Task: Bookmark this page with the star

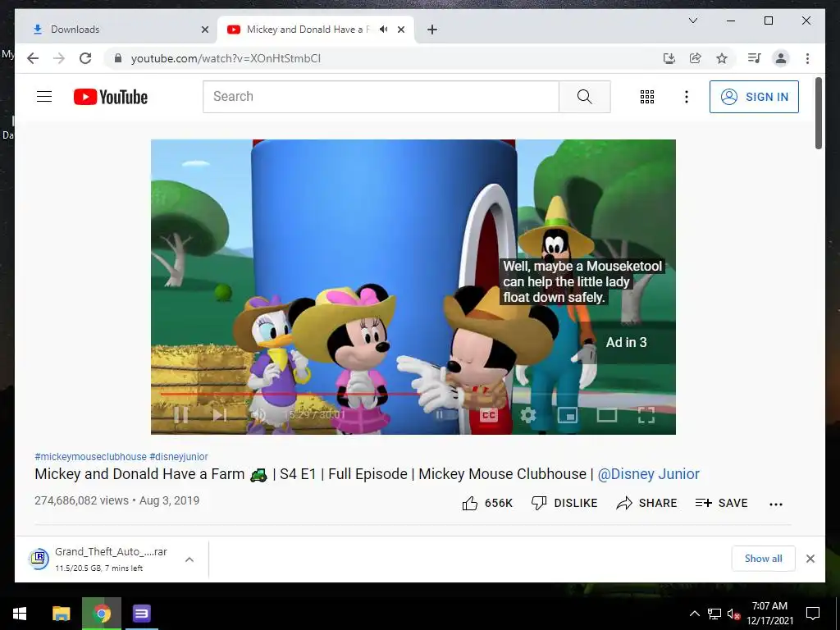Action: coord(722,58)
